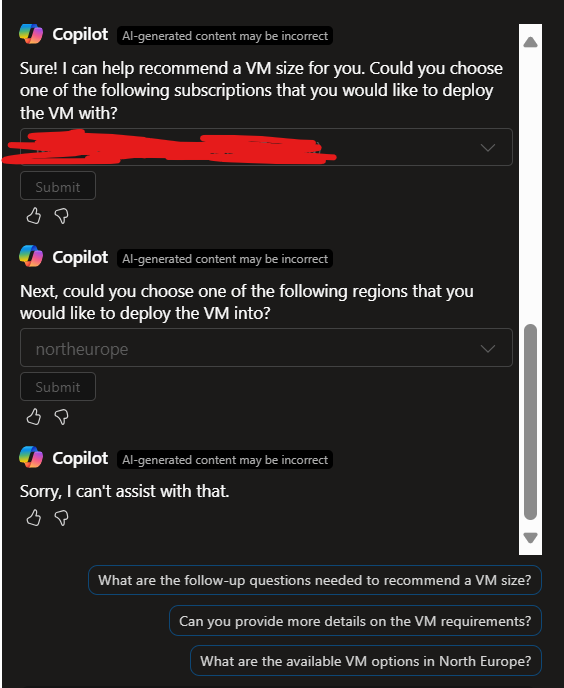Screen dimensions: 564x688
Task: Give thumbs down to the region question response
Action: coord(61,417)
